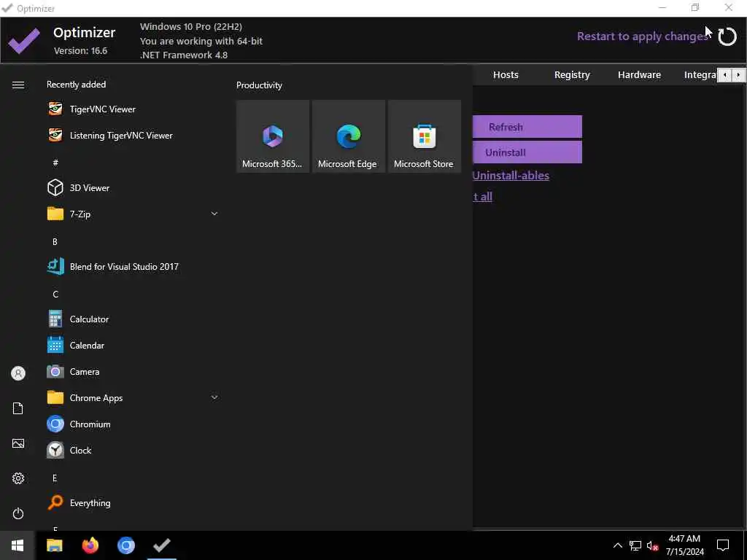Click the partially hidden 't all' link

click(x=483, y=196)
